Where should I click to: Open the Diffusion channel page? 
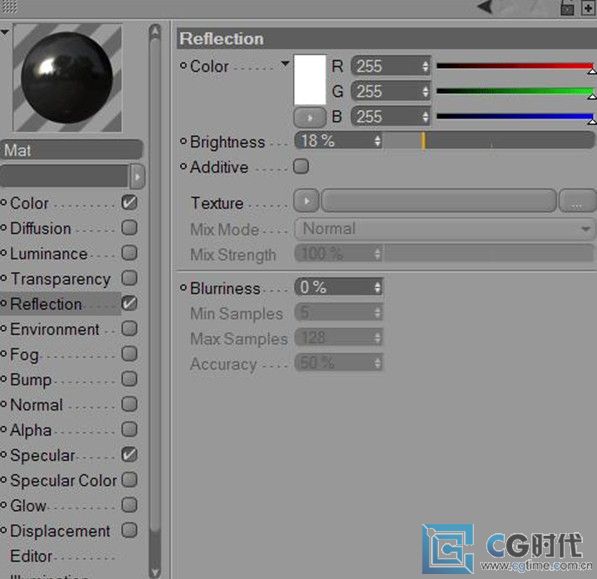click(x=40, y=228)
